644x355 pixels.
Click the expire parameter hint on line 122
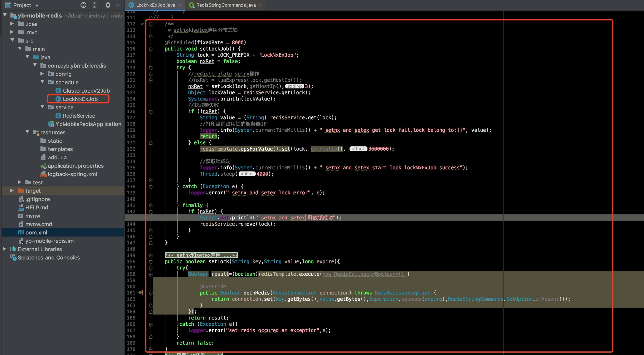pos(294,86)
